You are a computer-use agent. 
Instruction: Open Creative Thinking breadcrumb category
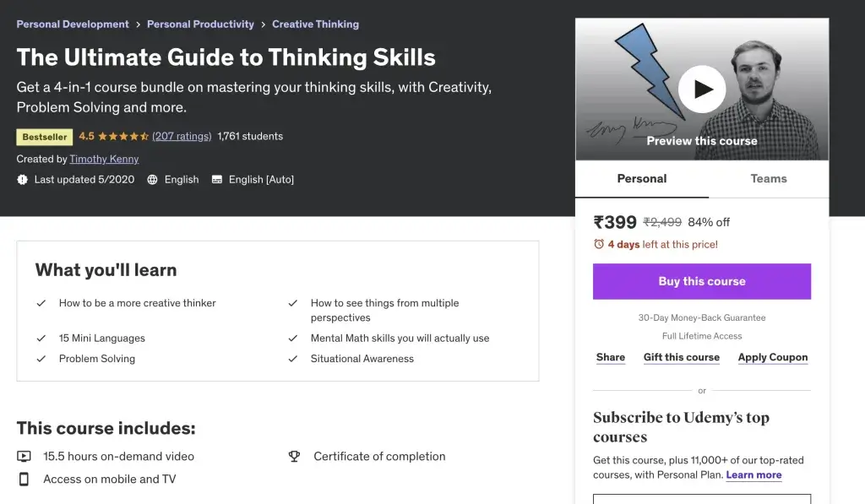(x=315, y=24)
